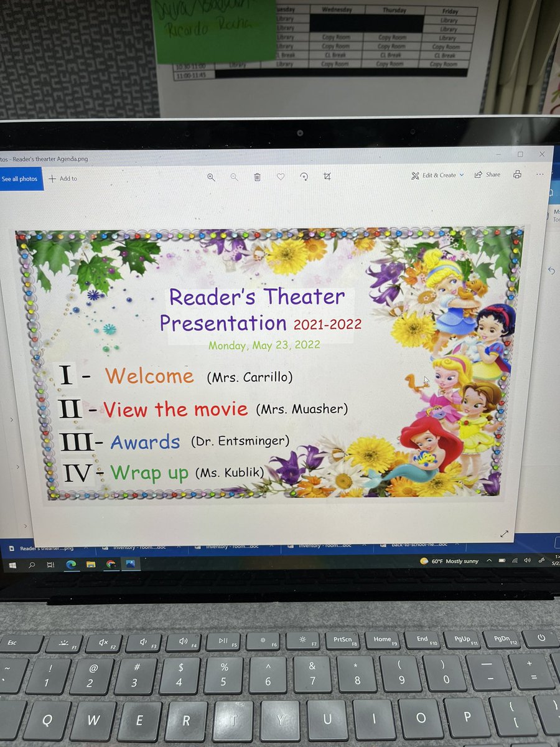Enter fullscreen with the diagonal arrows icon

point(504,533)
